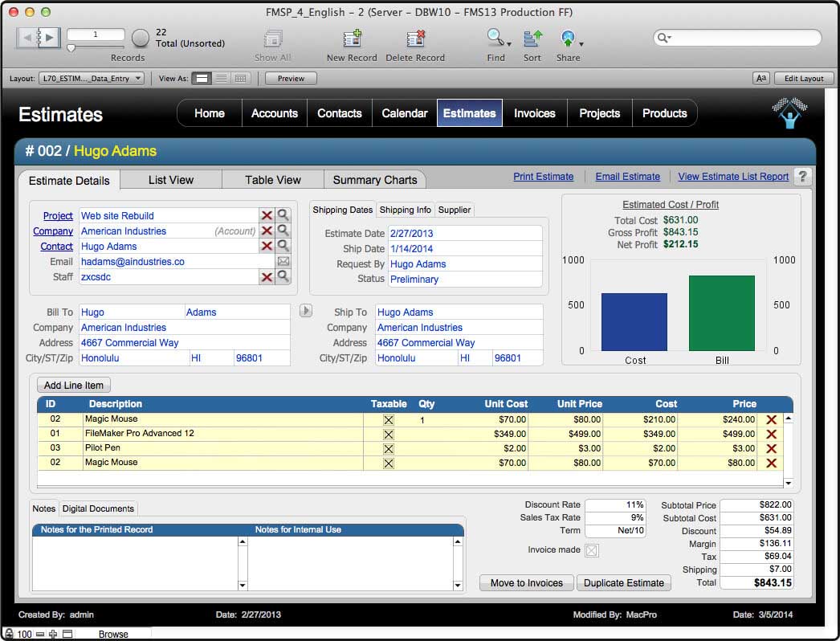Image resolution: width=840 pixels, height=641 pixels.
Task: Look up a company with the Company magnifier
Action: tap(283, 231)
